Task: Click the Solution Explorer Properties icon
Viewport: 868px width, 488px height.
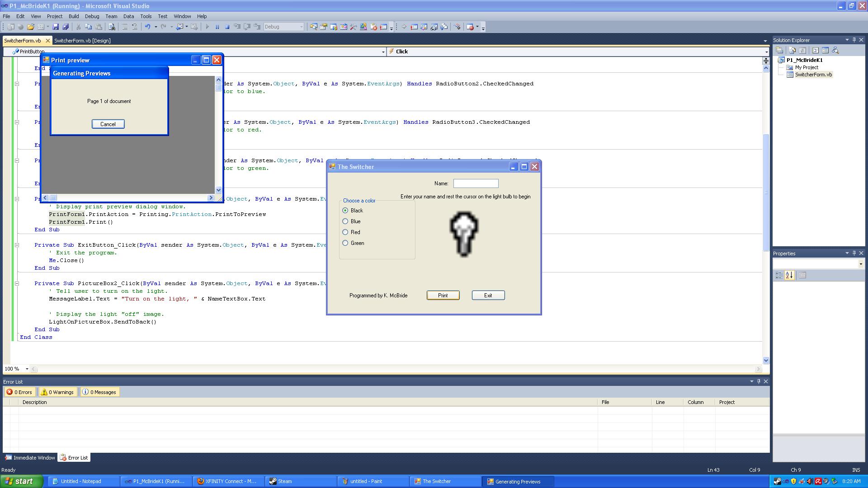Action: [x=779, y=51]
